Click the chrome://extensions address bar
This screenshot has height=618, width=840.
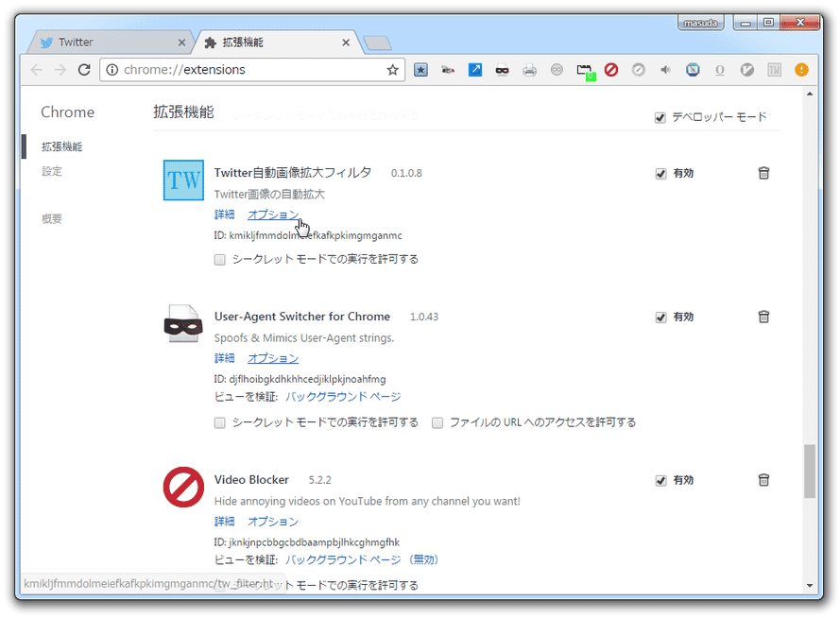[251, 70]
